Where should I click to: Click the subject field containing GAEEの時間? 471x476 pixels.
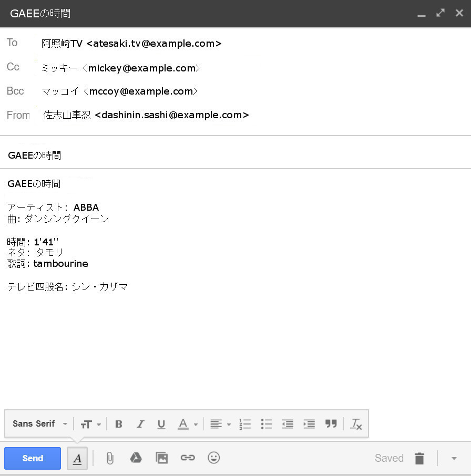[x=158, y=155]
